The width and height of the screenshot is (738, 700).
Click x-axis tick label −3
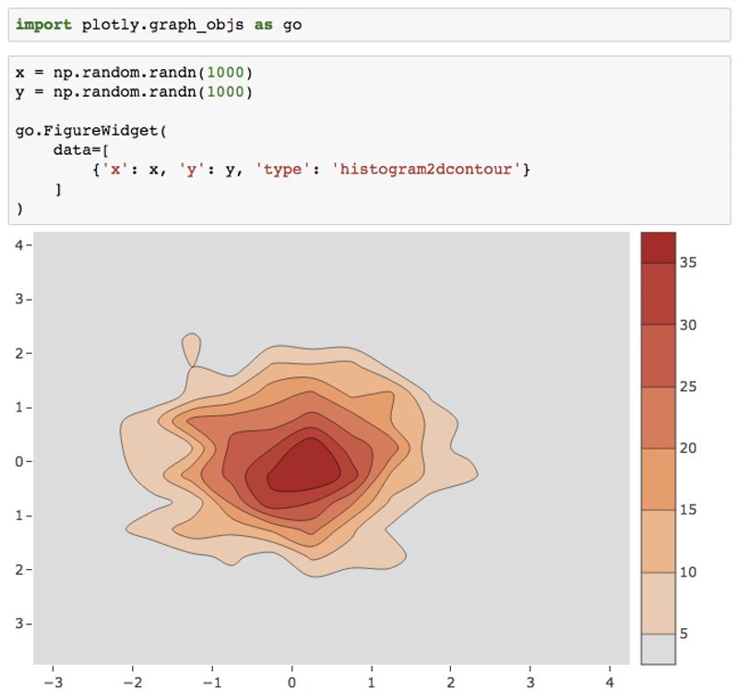(x=54, y=682)
